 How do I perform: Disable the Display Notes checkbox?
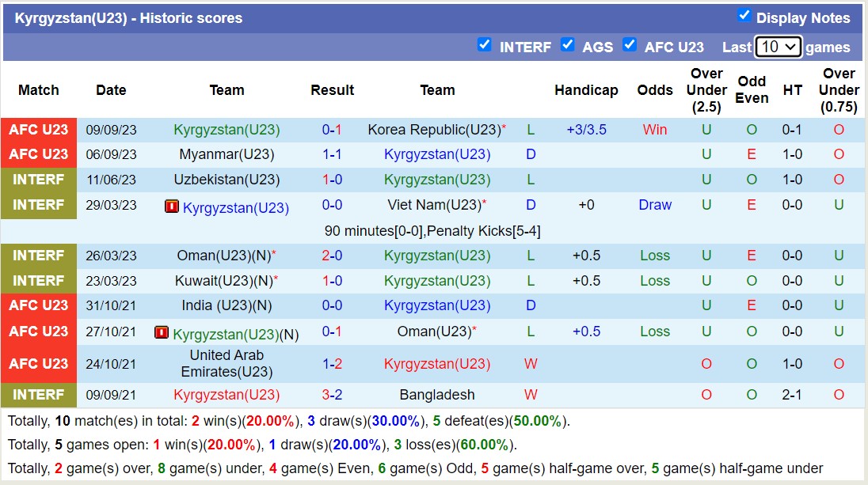tap(743, 14)
